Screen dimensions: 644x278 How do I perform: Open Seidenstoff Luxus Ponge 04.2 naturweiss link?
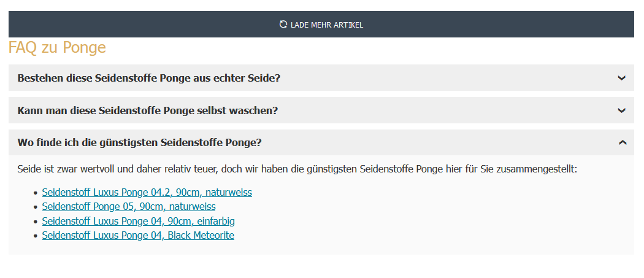pos(147,192)
